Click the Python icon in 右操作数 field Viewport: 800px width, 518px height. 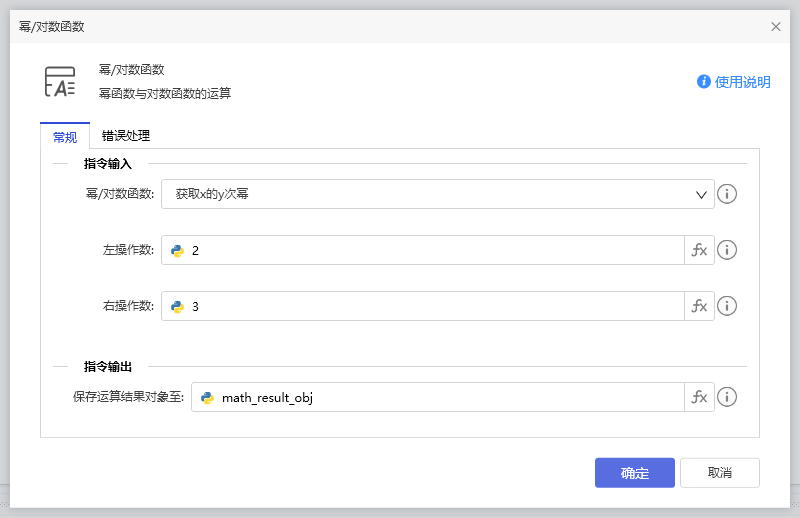178,307
